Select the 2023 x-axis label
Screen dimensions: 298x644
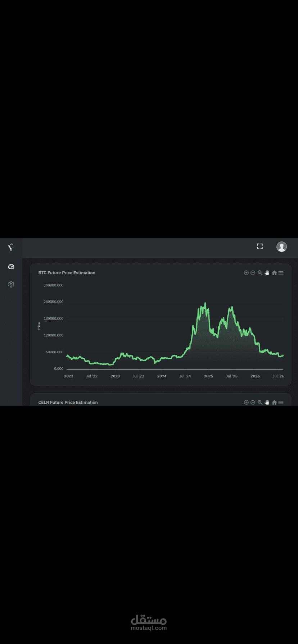pyautogui.click(x=115, y=376)
